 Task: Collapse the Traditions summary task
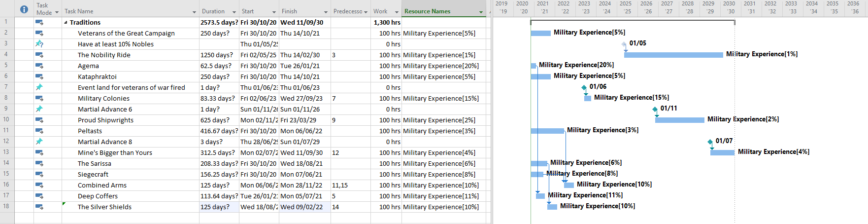click(66, 23)
